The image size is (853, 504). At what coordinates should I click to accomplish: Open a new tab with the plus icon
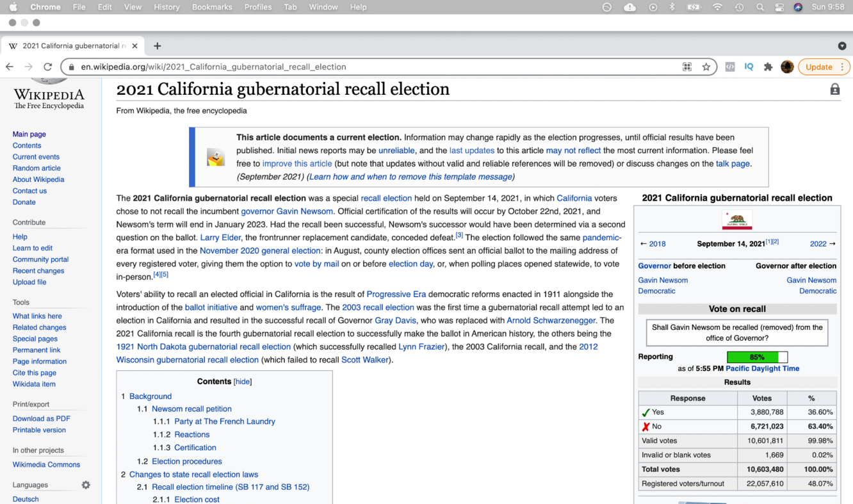point(157,46)
